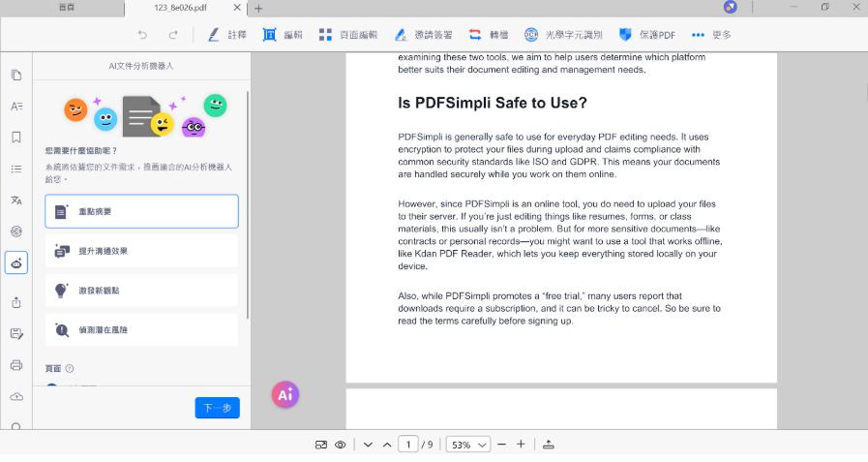Open 邀請簽署 invite to sign
Viewport: 868px width, 462px height.
click(423, 35)
